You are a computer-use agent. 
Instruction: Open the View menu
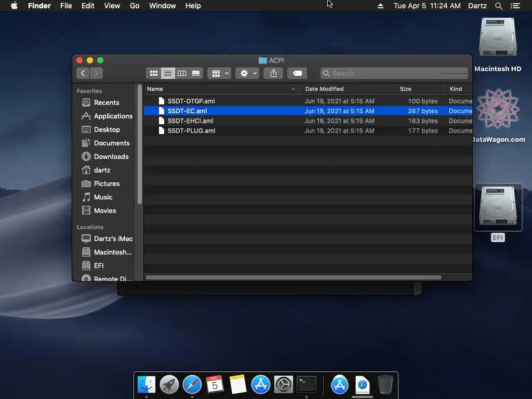[x=112, y=6]
